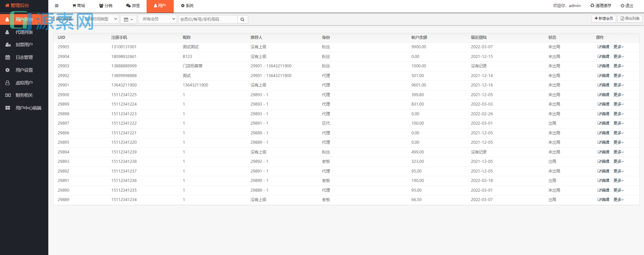
Task: Click the hamburger menu toggle icon
Action: click(x=57, y=6)
